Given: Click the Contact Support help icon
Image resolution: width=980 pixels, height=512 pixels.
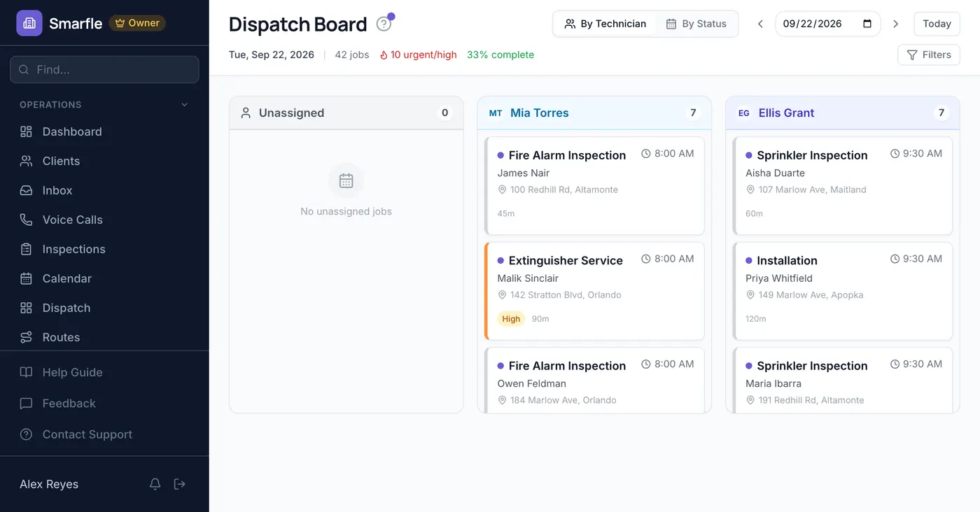Looking at the screenshot, I should 26,434.
